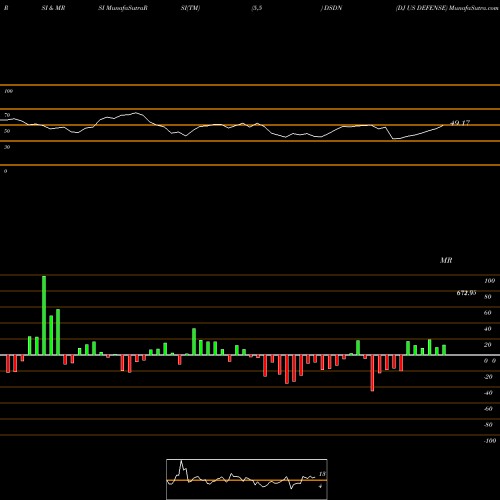This screenshot has width=500, height=500.
Task: Click the 4 label in mini chart
Action: pos(320,486)
